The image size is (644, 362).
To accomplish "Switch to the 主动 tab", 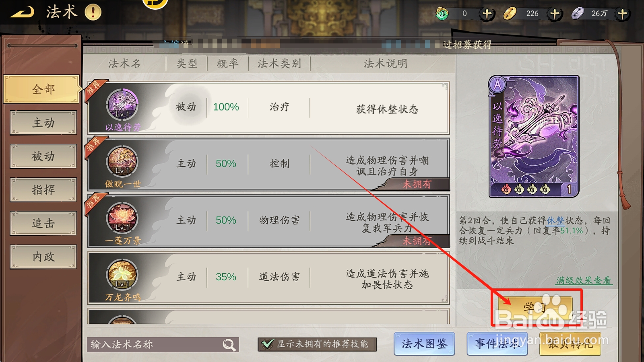I will (x=43, y=123).
